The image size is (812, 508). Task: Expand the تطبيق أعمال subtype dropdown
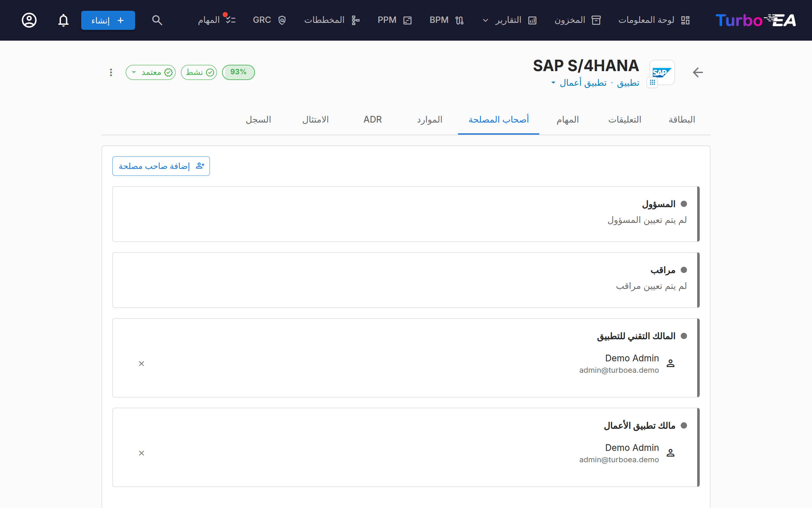click(x=579, y=83)
